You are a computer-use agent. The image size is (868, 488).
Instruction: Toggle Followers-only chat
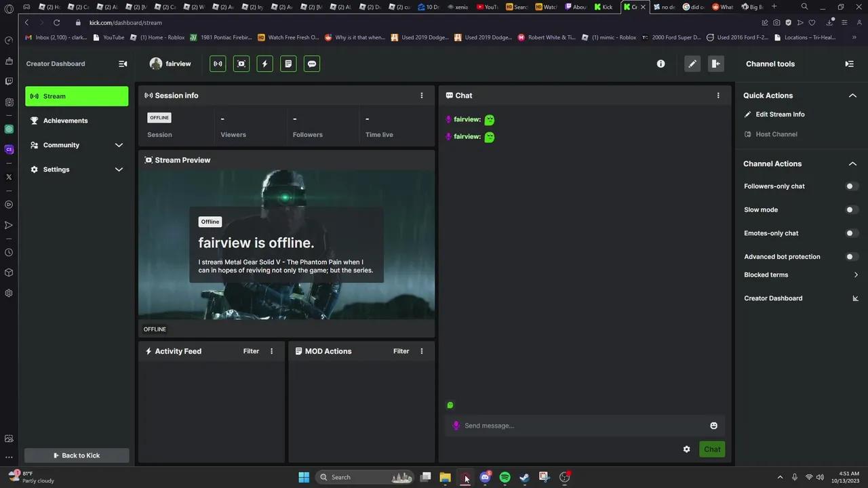coord(852,186)
